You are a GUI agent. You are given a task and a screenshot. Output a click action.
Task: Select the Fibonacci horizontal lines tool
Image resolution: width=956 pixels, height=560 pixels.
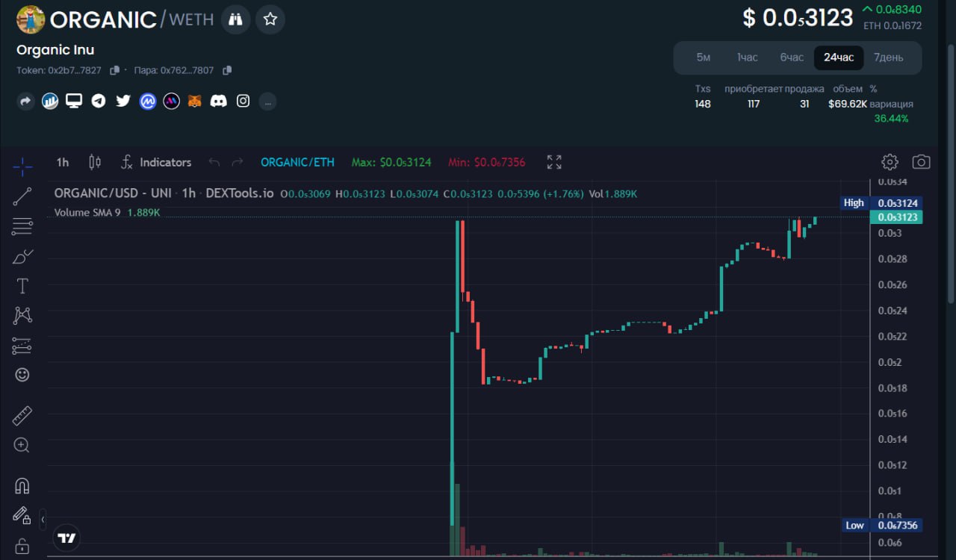tap(22, 226)
